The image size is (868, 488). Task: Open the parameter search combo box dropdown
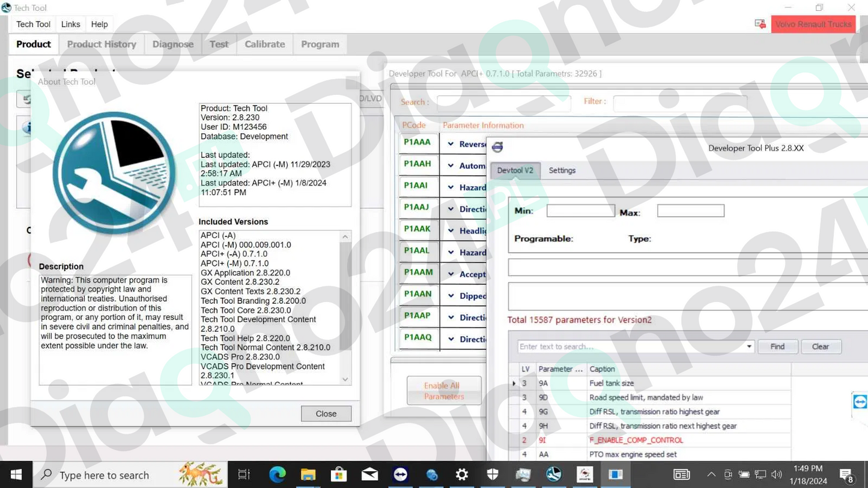(x=748, y=346)
